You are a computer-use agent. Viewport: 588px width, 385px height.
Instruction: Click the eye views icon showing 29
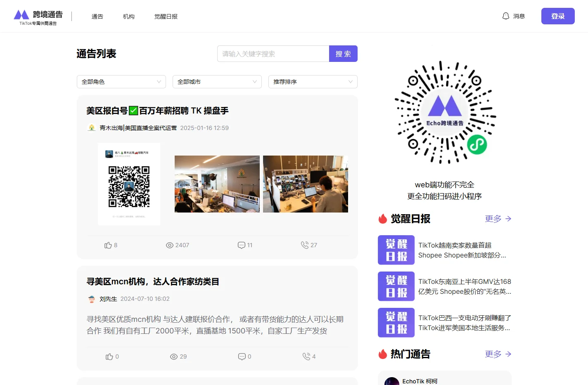tap(174, 357)
